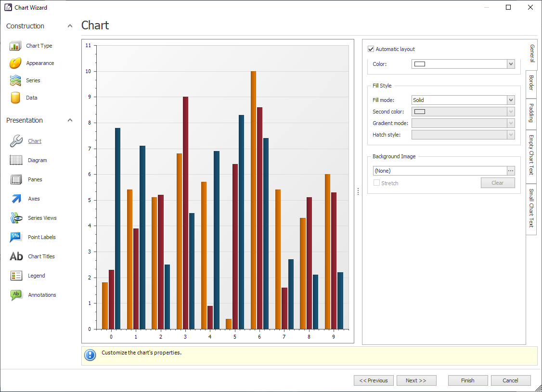The image size is (542, 392).
Task: Open the Small Chart Text tab
Action: (x=530, y=209)
